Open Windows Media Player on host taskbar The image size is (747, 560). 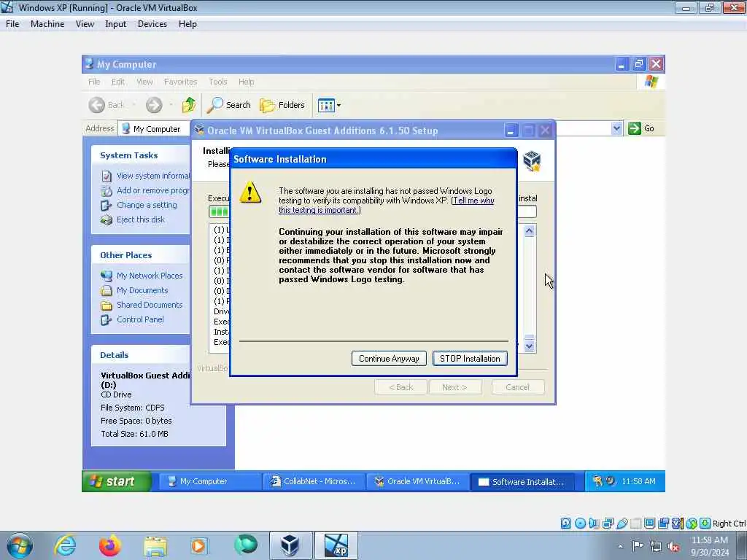point(198,545)
